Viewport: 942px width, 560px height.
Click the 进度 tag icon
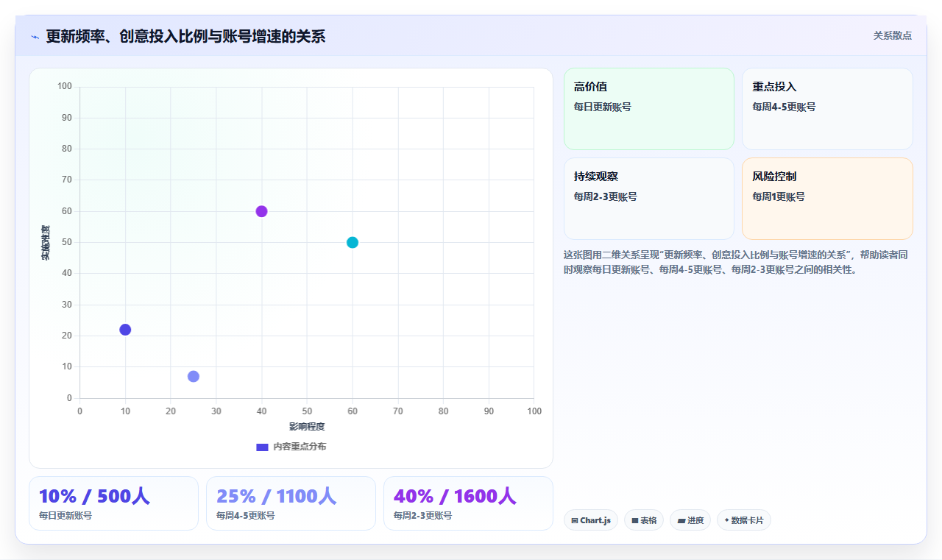pos(681,520)
